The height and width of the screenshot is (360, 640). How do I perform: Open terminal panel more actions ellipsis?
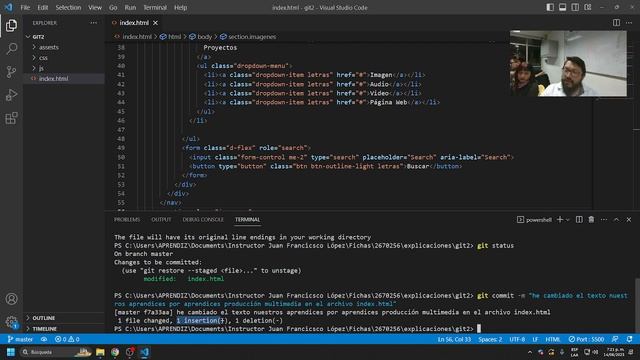click(604, 220)
